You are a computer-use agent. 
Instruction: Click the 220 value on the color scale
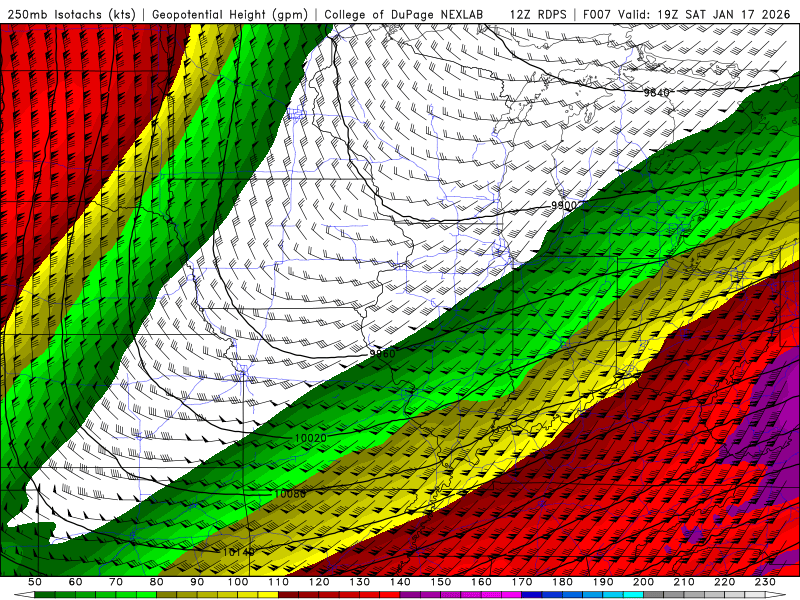tap(724, 582)
